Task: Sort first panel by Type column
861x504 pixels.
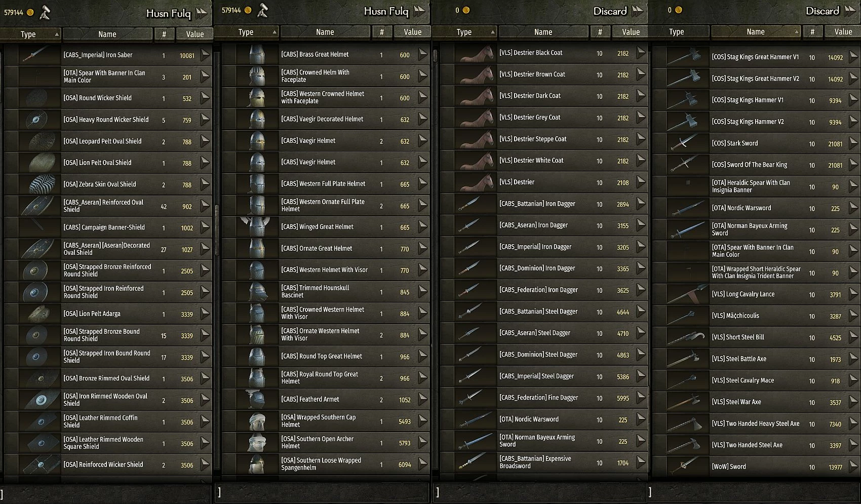Action: coord(31,34)
